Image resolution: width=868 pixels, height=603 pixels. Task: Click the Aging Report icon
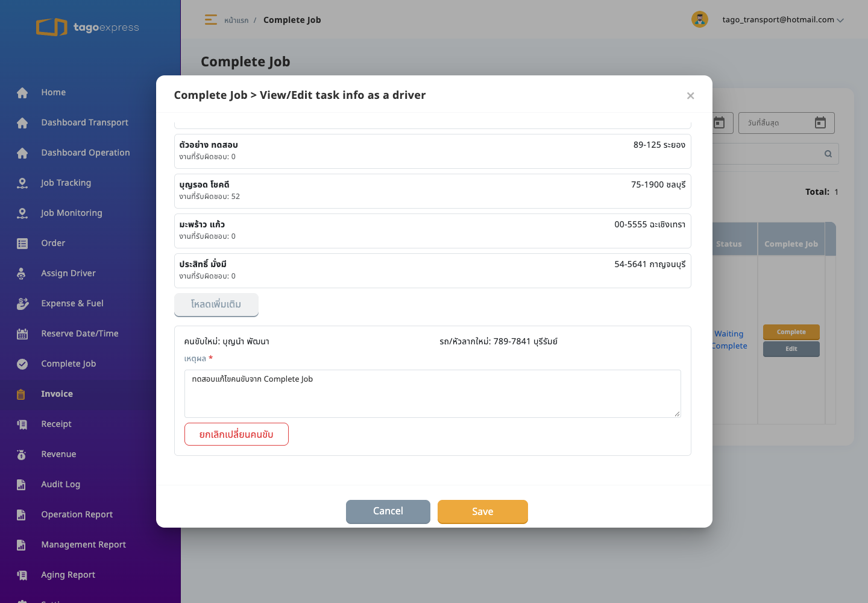pyautogui.click(x=22, y=575)
